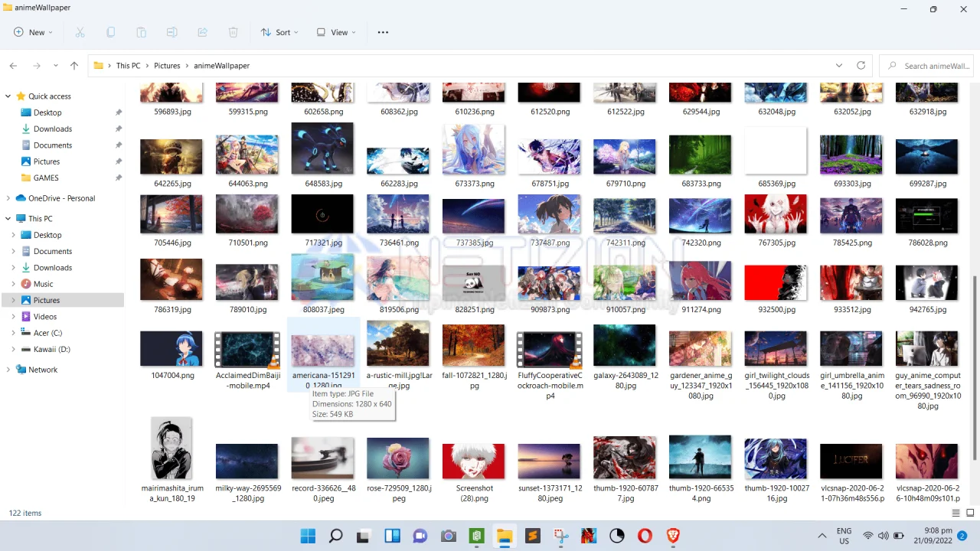Go up one folder level with Up arrow
980x551 pixels.
[74, 66]
